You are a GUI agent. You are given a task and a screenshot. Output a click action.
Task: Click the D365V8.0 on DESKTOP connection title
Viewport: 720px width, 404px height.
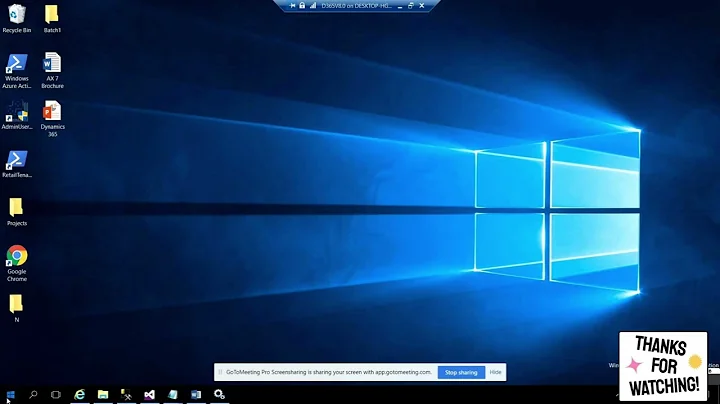[356, 6]
